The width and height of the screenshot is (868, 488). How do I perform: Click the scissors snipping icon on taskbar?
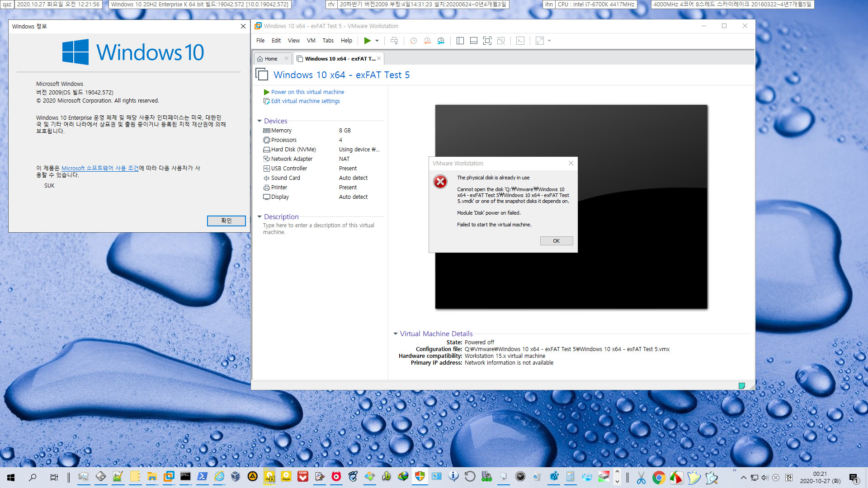tap(641, 477)
